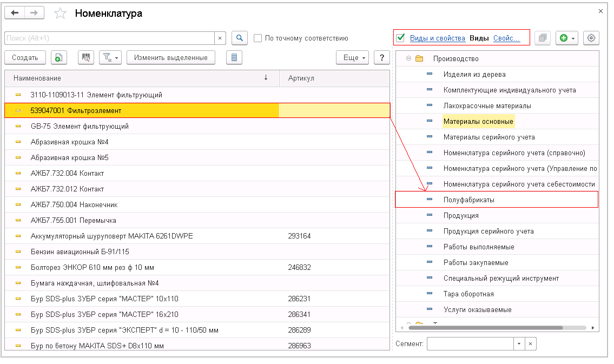Open the Еще dropdown menu
The image size is (614, 364).
[x=352, y=58]
